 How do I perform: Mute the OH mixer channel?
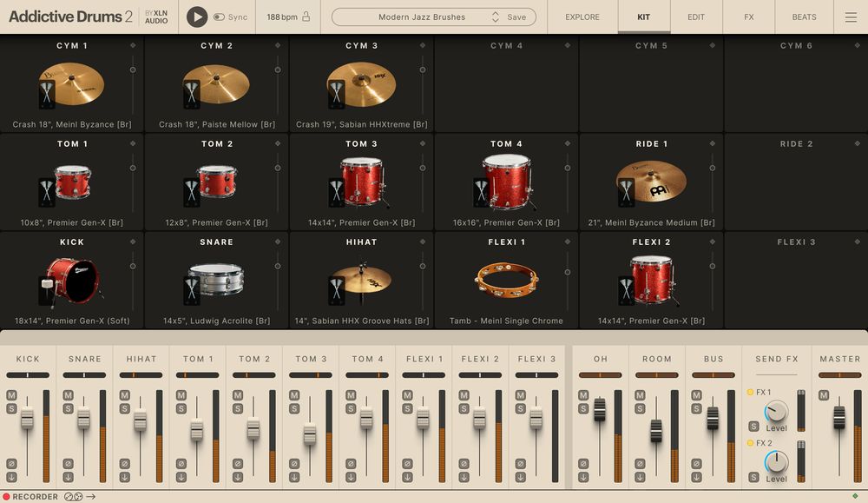coord(582,394)
